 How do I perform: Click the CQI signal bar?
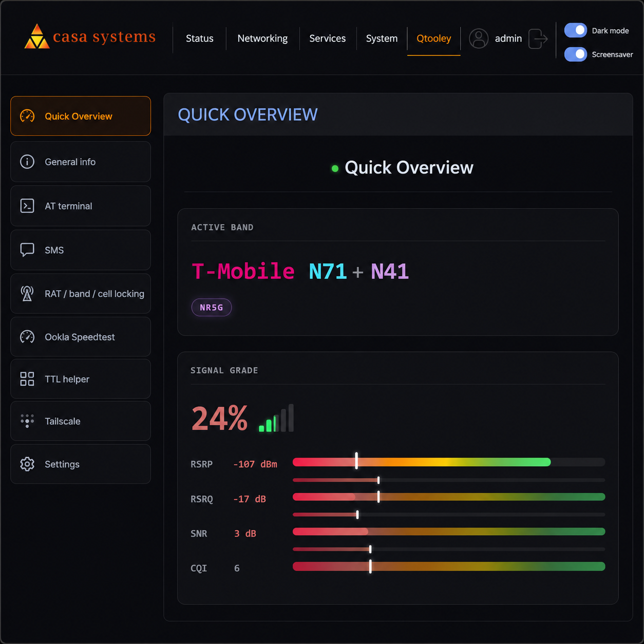449,566
